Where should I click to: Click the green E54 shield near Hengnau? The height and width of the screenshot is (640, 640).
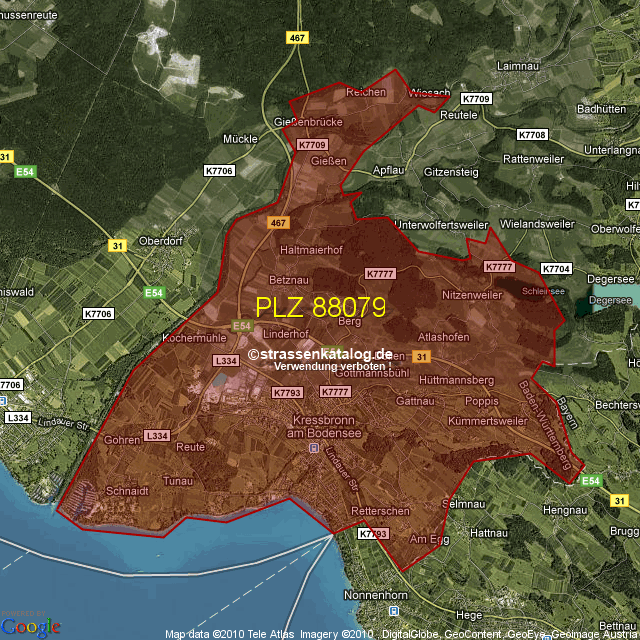591,481
